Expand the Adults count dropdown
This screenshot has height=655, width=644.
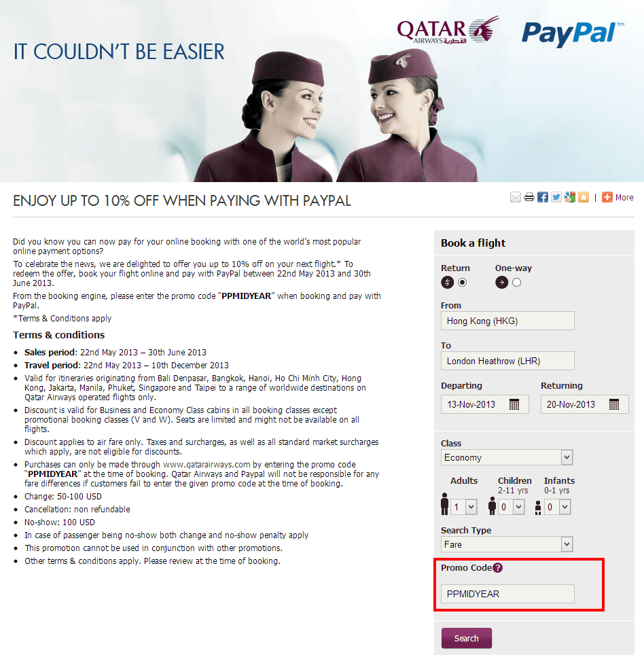(464, 507)
